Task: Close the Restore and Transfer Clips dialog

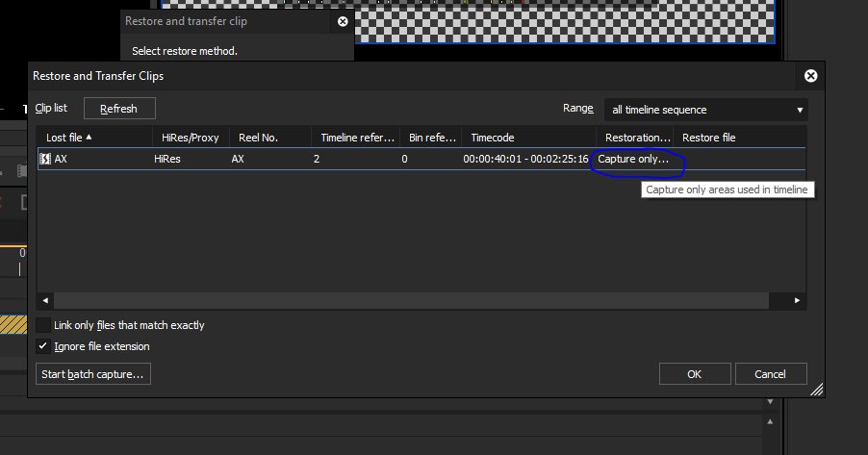Action: coord(810,76)
